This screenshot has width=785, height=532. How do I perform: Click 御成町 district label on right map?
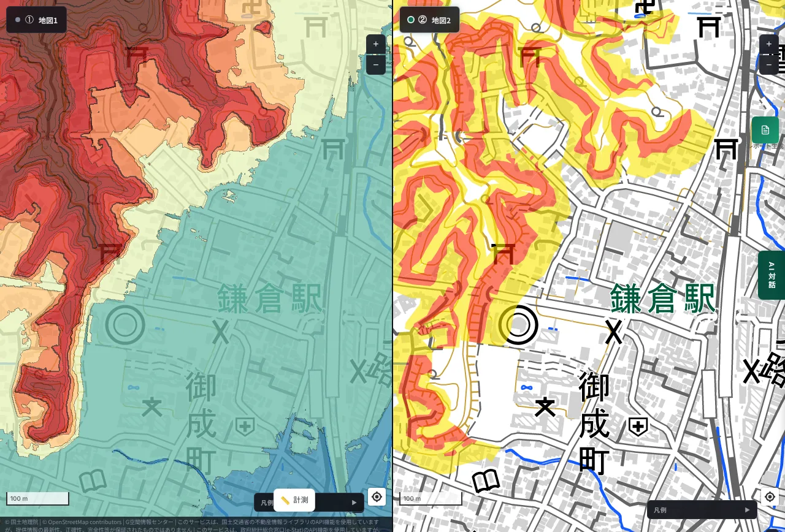coord(594,424)
